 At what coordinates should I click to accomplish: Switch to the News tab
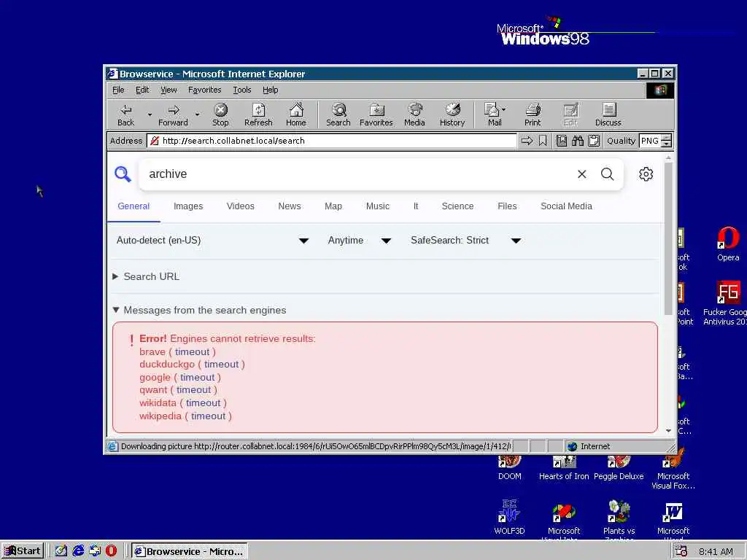tap(290, 206)
